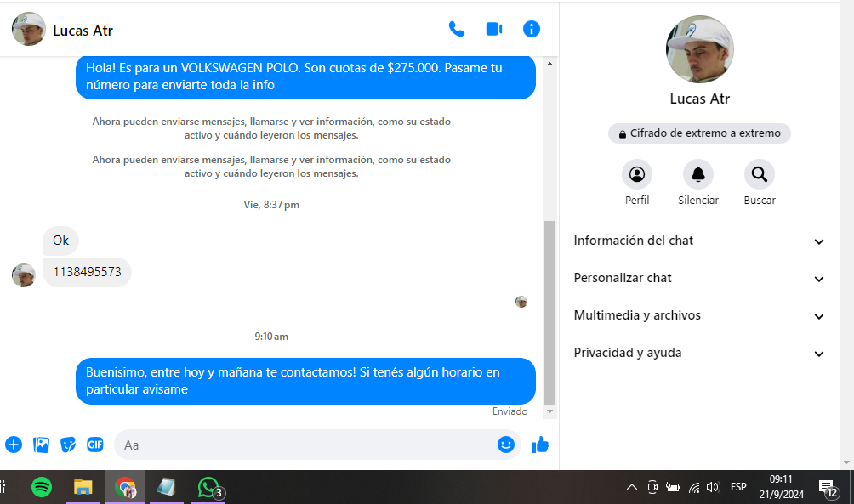Open the emoji picker in message box
The height and width of the screenshot is (504, 854).
coord(506,445)
